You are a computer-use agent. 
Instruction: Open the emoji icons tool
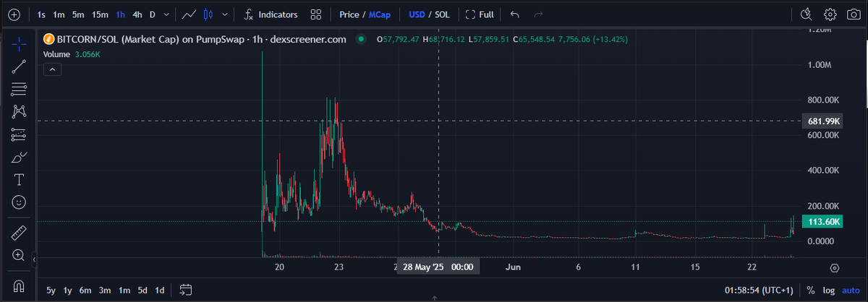[19, 202]
